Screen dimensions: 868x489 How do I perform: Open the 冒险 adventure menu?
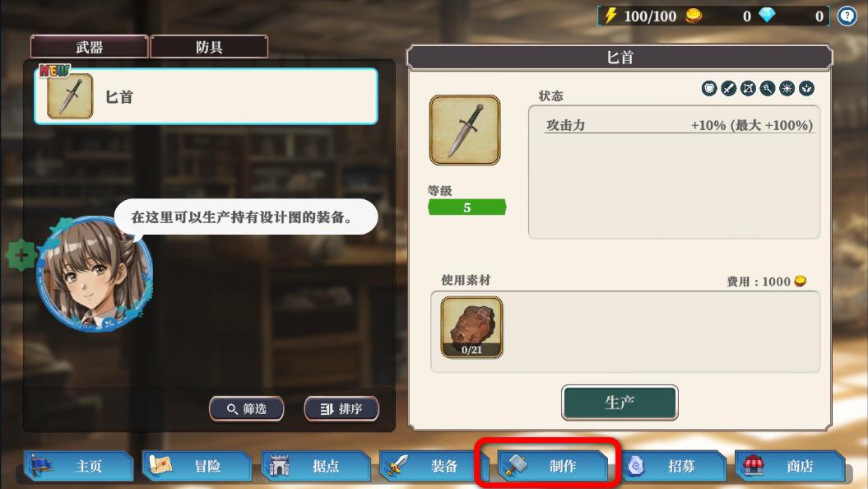(197, 466)
